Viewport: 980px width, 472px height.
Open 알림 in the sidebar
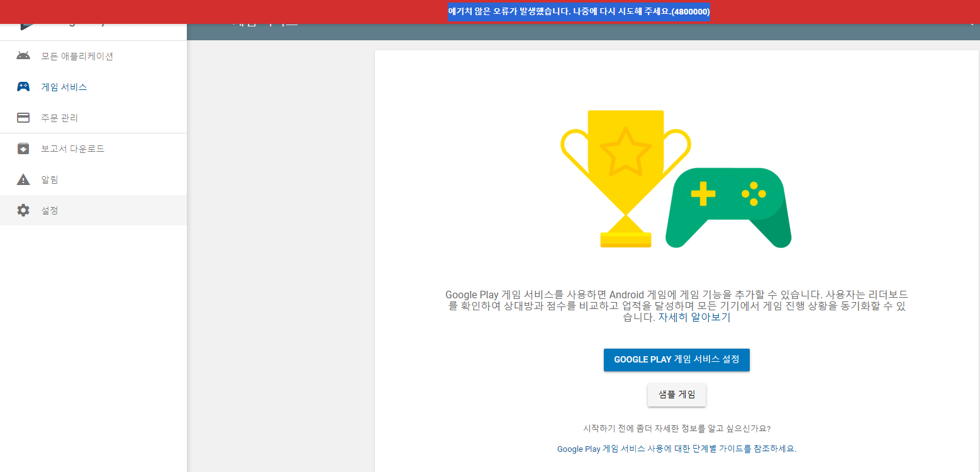93,179
